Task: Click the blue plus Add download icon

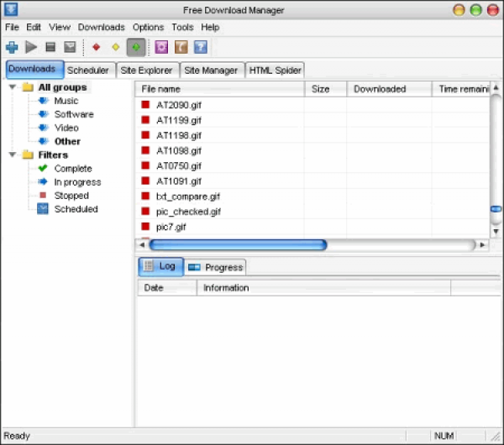Action: click(x=12, y=47)
